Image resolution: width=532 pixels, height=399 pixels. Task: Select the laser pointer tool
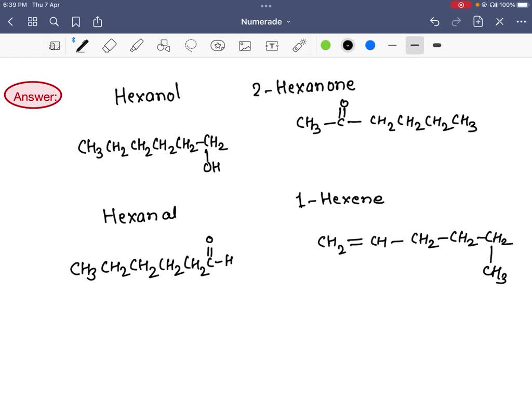pos(300,45)
